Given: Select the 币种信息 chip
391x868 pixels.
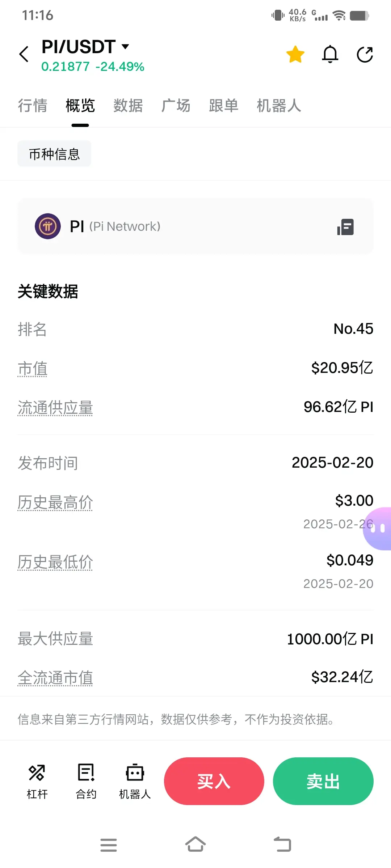Looking at the screenshot, I should point(54,154).
